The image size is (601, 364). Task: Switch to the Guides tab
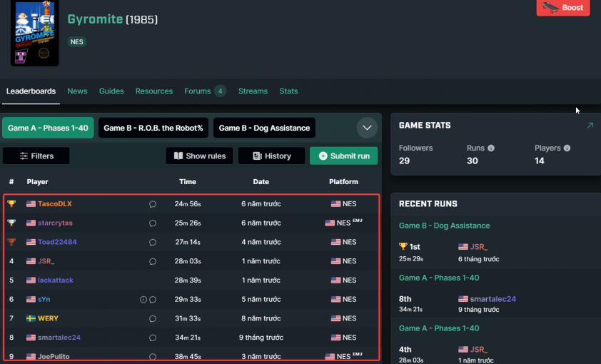click(111, 91)
